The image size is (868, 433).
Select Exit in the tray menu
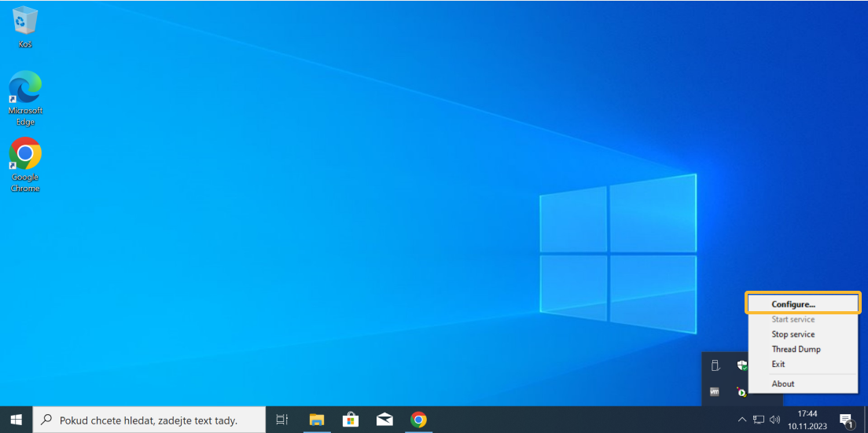(x=778, y=364)
